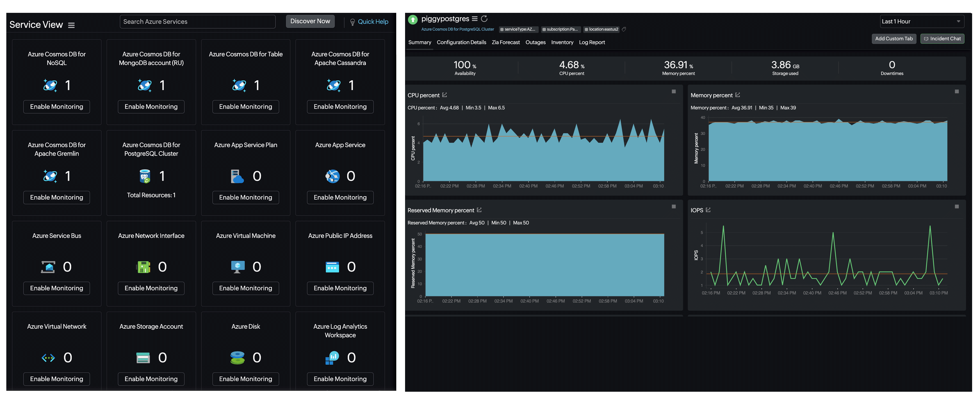Click the tag edit pencil after location:eastus2
The image size is (980, 405).
pyautogui.click(x=624, y=29)
